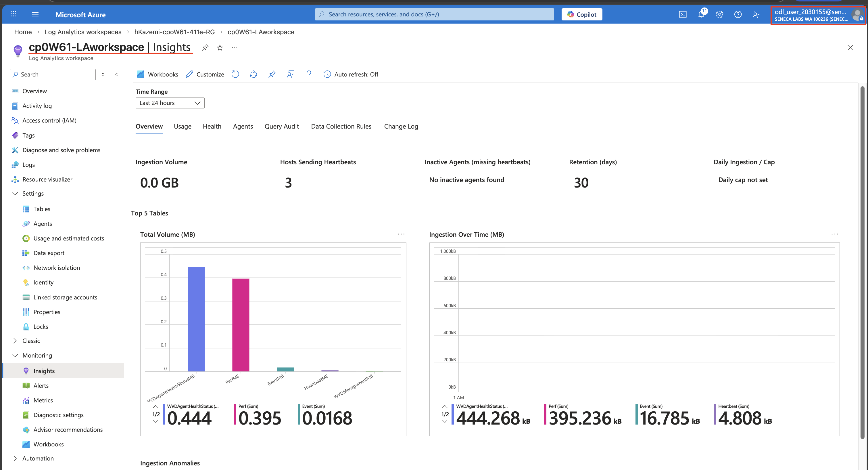The width and height of the screenshot is (868, 470).
Task: Select the Overview tab
Action: point(149,127)
